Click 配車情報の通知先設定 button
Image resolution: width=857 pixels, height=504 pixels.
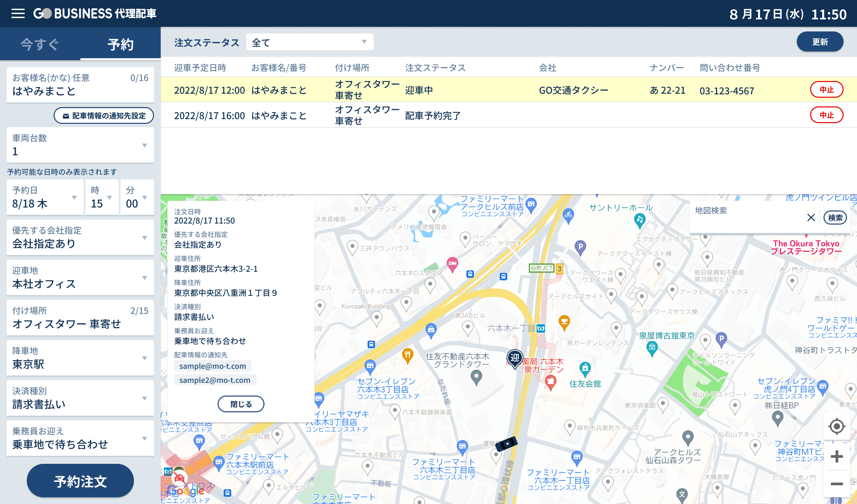[104, 116]
